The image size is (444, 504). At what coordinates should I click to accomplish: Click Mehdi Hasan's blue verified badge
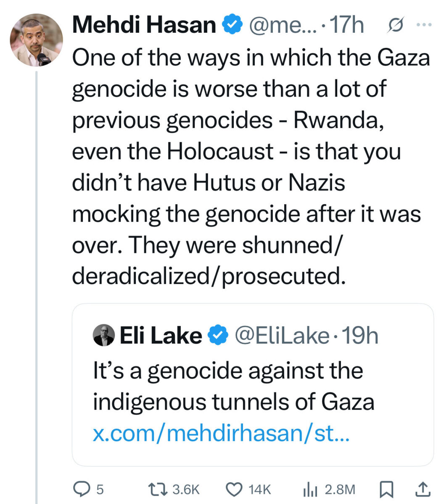[233, 25]
